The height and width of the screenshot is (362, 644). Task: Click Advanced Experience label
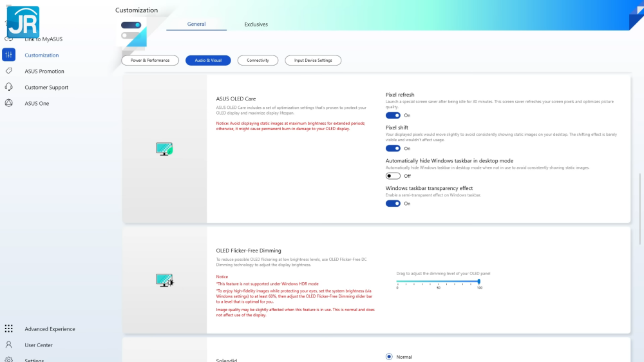[x=50, y=329]
